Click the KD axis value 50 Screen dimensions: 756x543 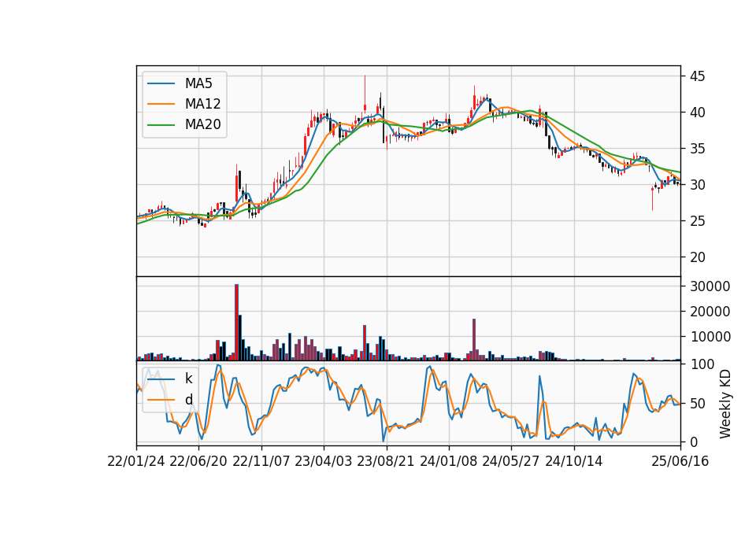(x=698, y=403)
